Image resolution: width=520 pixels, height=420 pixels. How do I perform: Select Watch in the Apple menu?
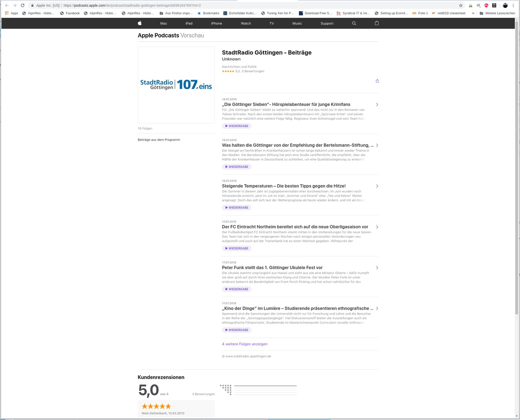point(246,23)
